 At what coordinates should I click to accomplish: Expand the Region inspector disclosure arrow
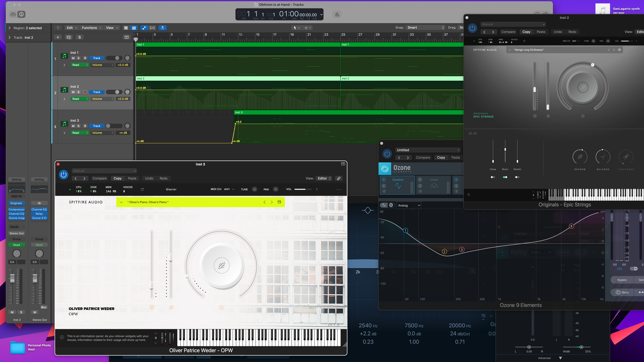(x=10, y=28)
